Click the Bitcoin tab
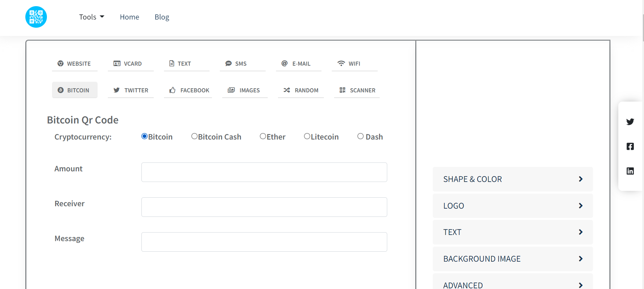 75,90
